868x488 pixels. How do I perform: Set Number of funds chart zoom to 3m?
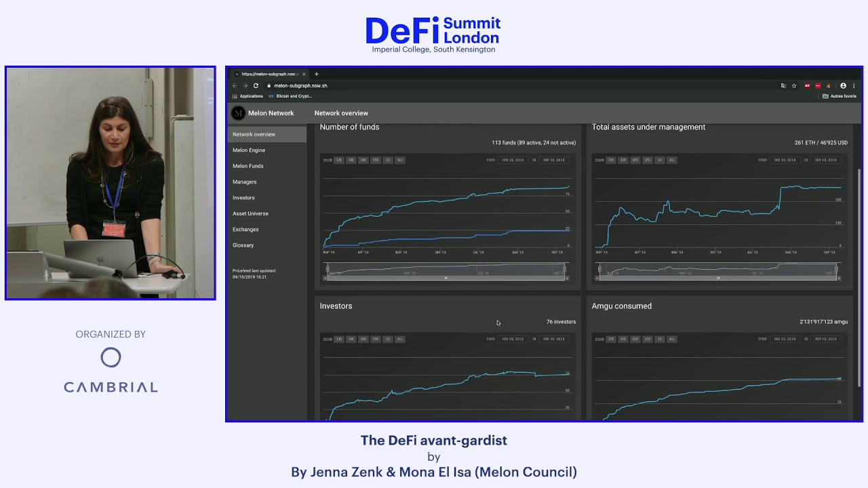tap(351, 160)
